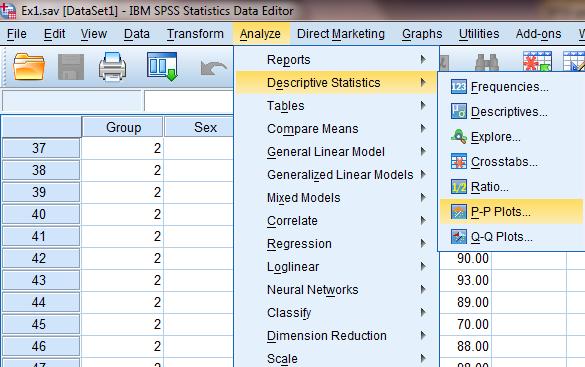Select the Group column header

(123, 127)
